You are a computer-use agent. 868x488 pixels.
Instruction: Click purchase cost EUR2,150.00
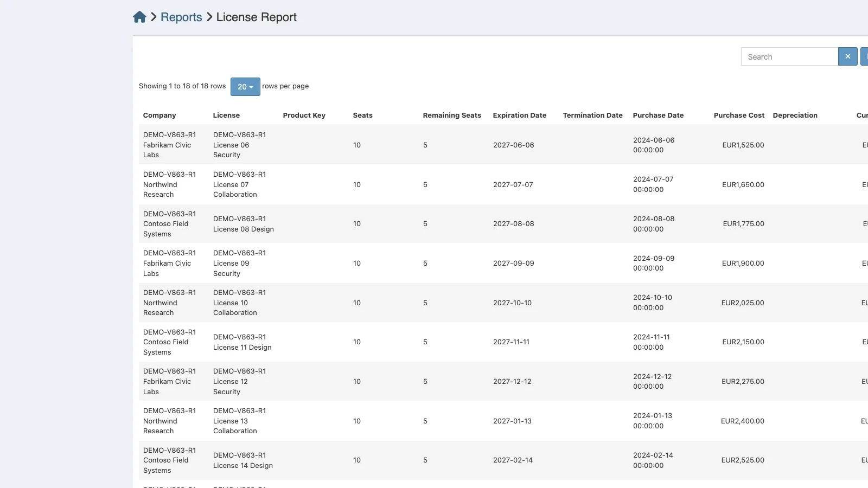[x=743, y=342]
